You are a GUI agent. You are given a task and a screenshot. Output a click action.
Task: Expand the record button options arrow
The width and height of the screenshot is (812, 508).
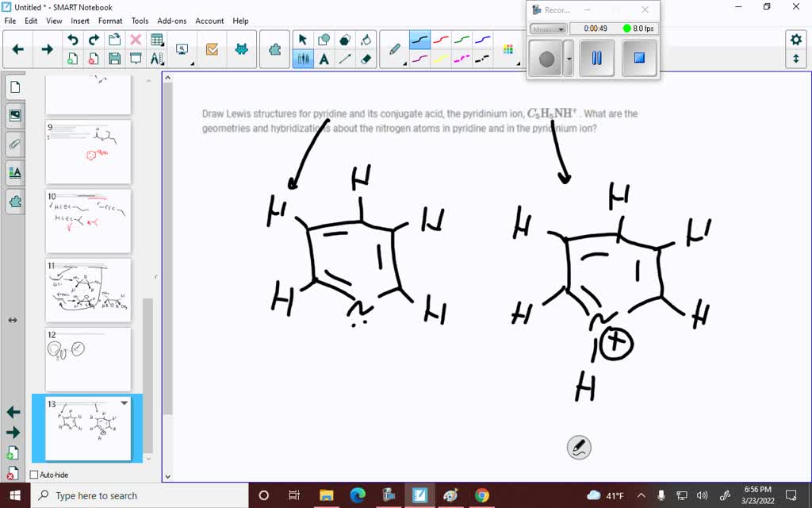(x=568, y=60)
